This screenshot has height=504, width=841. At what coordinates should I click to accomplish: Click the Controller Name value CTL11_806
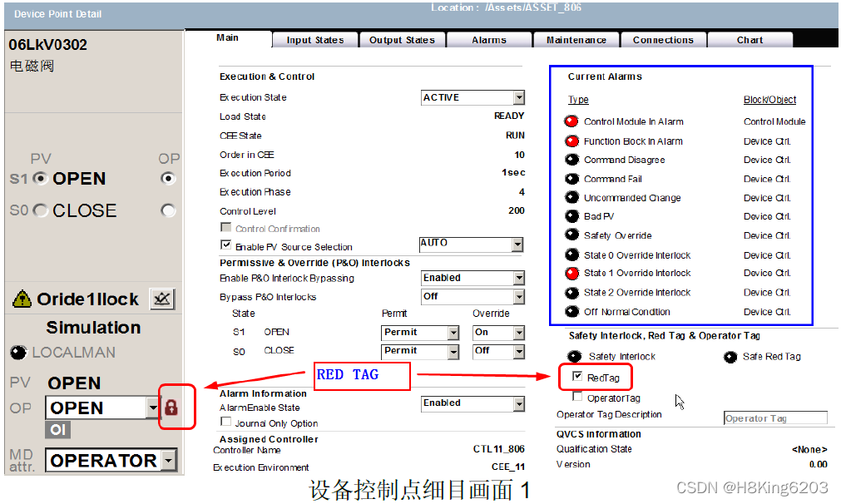click(499, 449)
